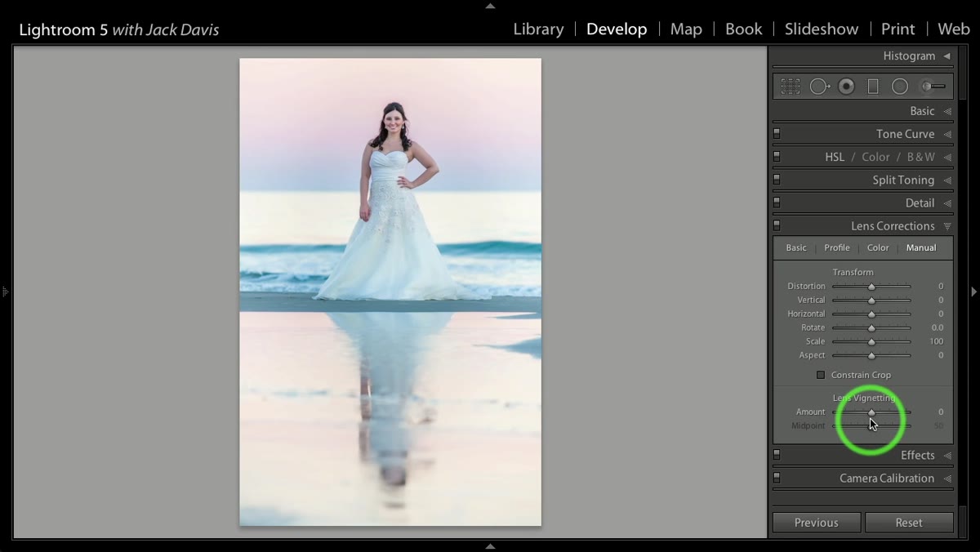Select the Graduated Filter tool
980x552 pixels.
872,86
